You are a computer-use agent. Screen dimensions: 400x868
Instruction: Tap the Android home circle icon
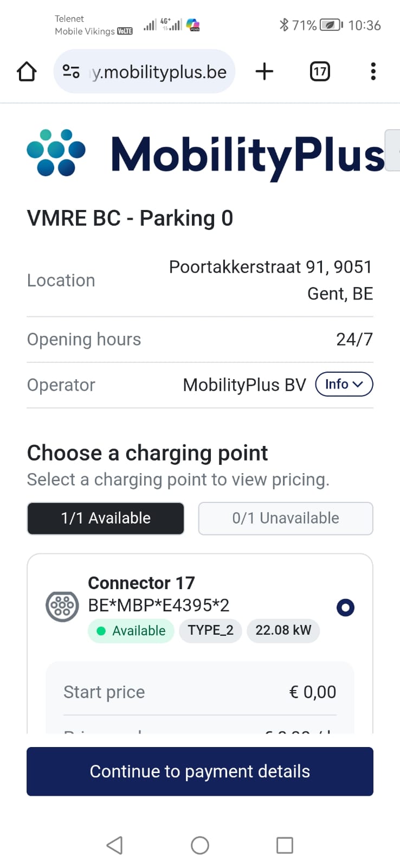[200, 845]
